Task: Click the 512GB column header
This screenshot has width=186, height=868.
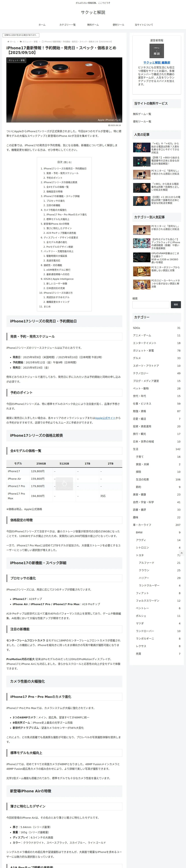Action: click(x=64, y=464)
